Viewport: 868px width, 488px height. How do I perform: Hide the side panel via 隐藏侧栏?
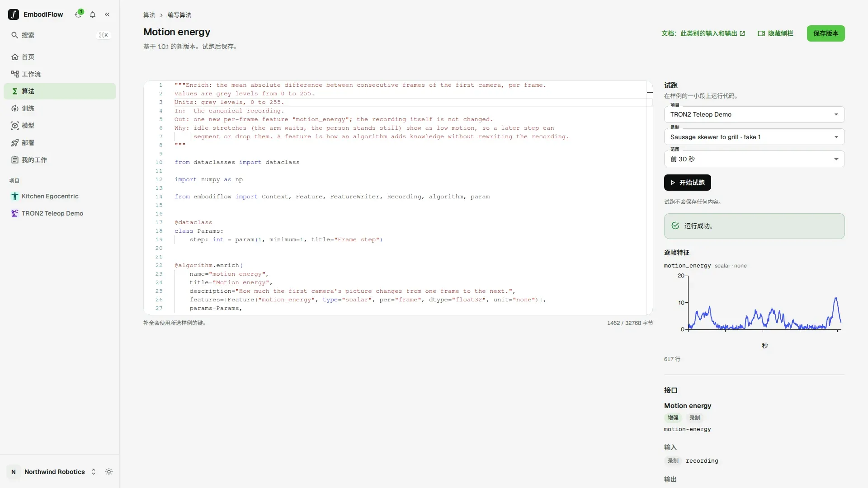click(x=776, y=33)
